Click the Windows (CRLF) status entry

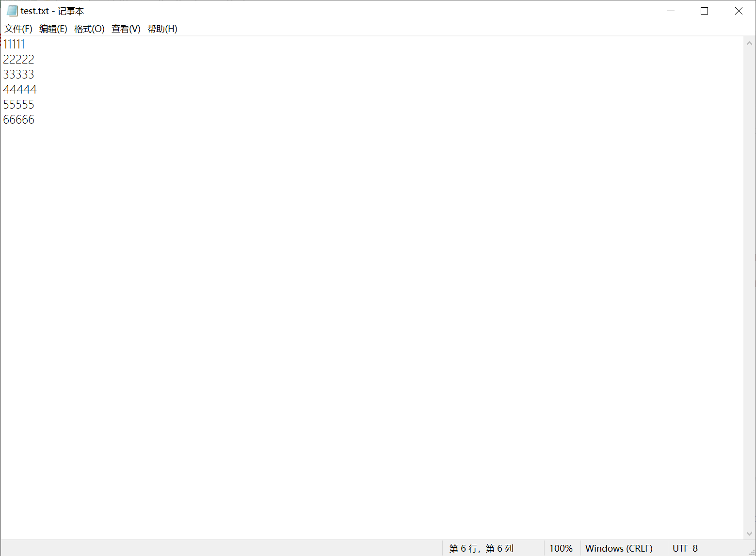[619, 548]
